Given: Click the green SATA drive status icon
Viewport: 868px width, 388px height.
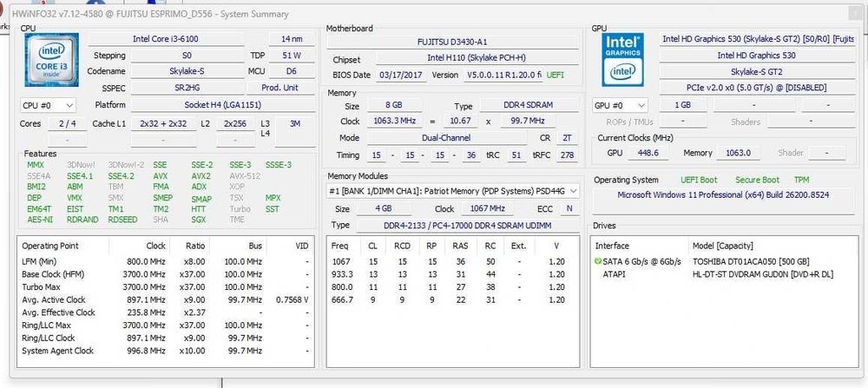Looking at the screenshot, I should click(598, 261).
